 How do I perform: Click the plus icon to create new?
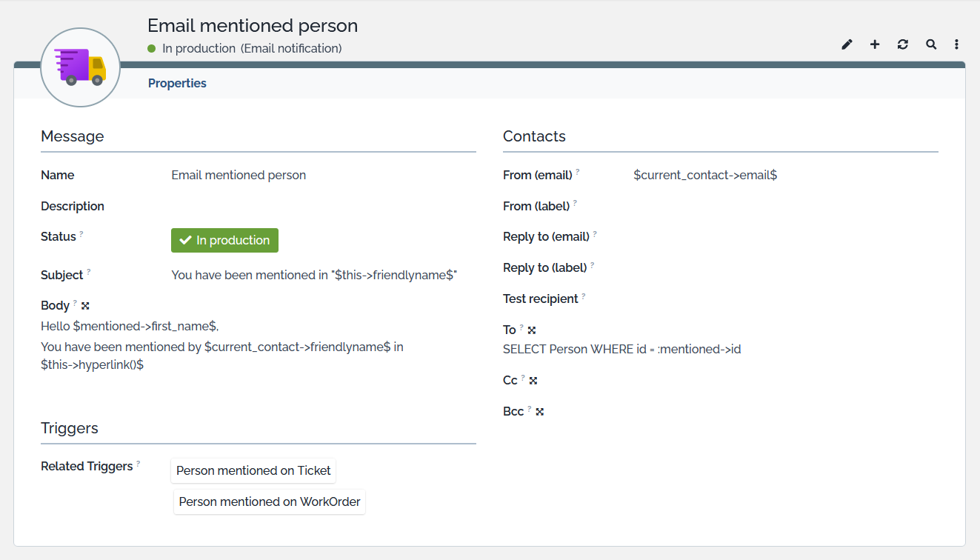point(875,44)
